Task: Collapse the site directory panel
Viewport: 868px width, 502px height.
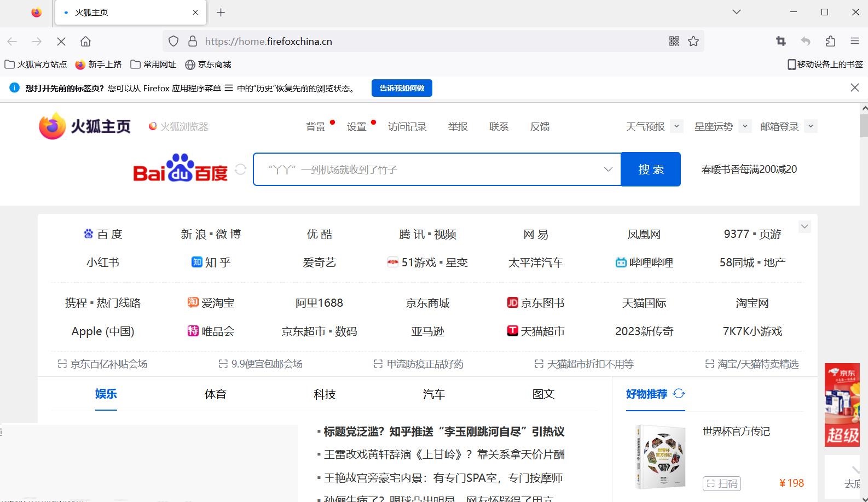Action: pos(805,226)
